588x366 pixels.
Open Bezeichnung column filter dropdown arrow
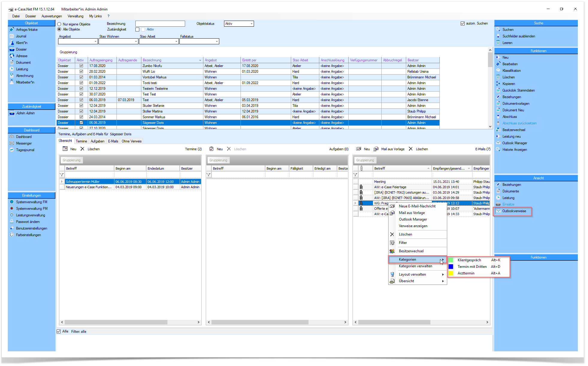(200, 60)
